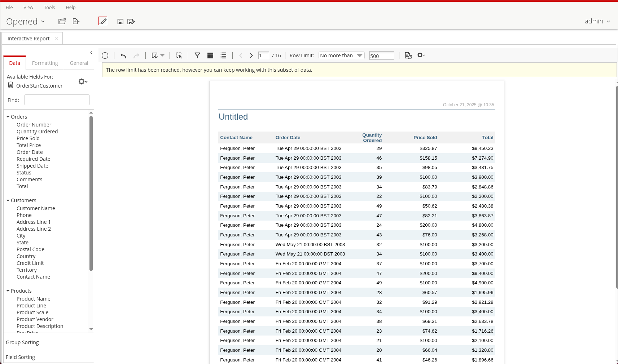Click the Save As icon
The image size is (618, 364).
click(x=131, y=22)
